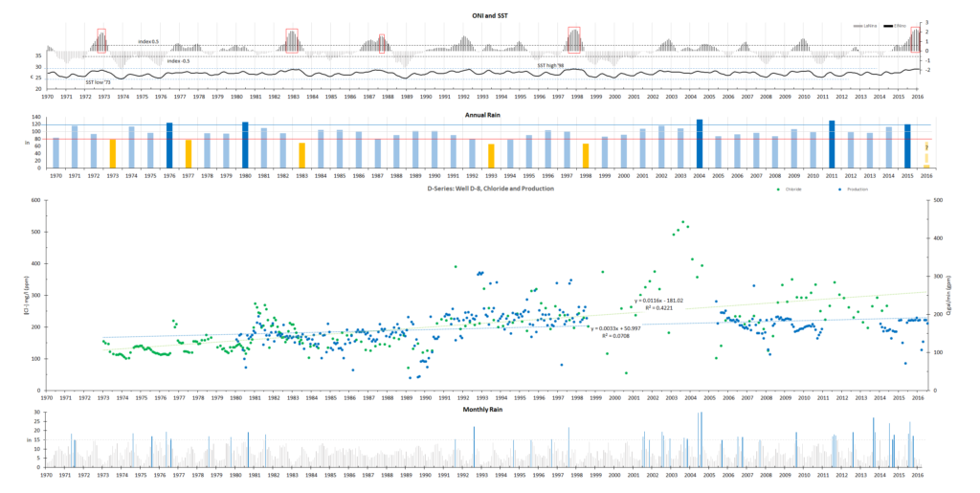Click the red box around the 1998 El Niño peak
The height and width of the screenshot is (493, 980).
[x=573, y=38]
